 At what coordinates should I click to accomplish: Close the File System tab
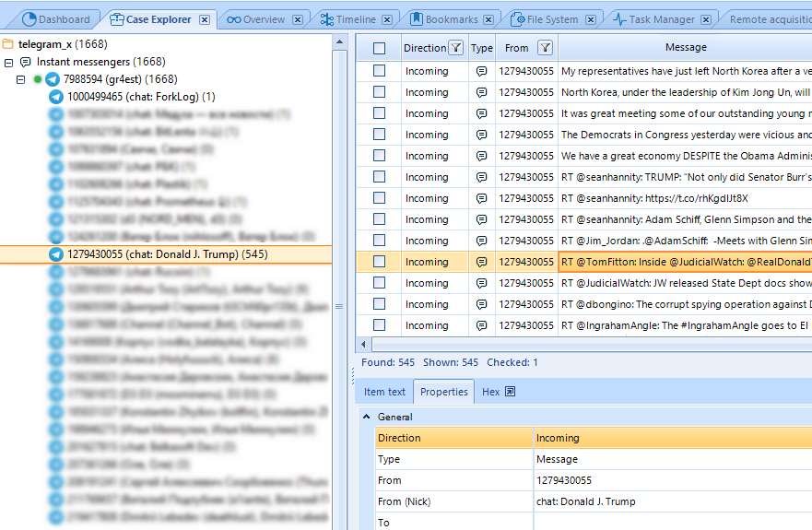(591, 19)
